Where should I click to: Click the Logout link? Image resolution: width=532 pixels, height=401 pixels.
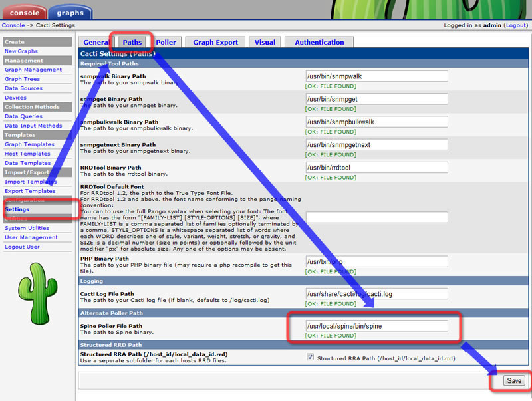pos(516,25)
